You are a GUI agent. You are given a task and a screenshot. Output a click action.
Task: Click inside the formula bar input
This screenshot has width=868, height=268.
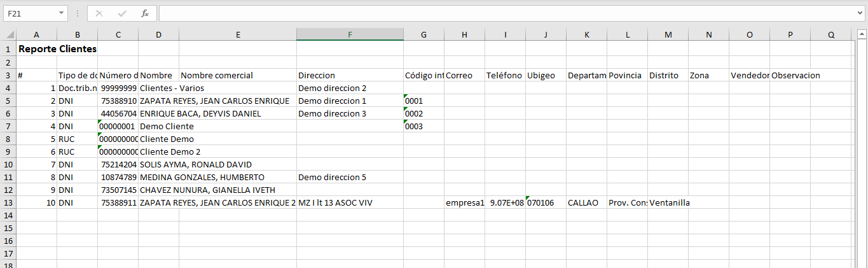tap(502, 13)
